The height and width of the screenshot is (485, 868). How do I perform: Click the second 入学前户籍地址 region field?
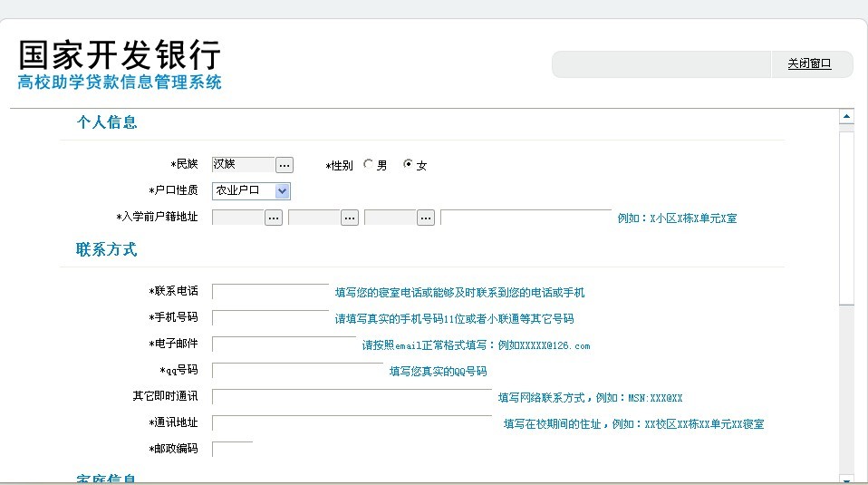pyautogui.click(x=314, y=218)
